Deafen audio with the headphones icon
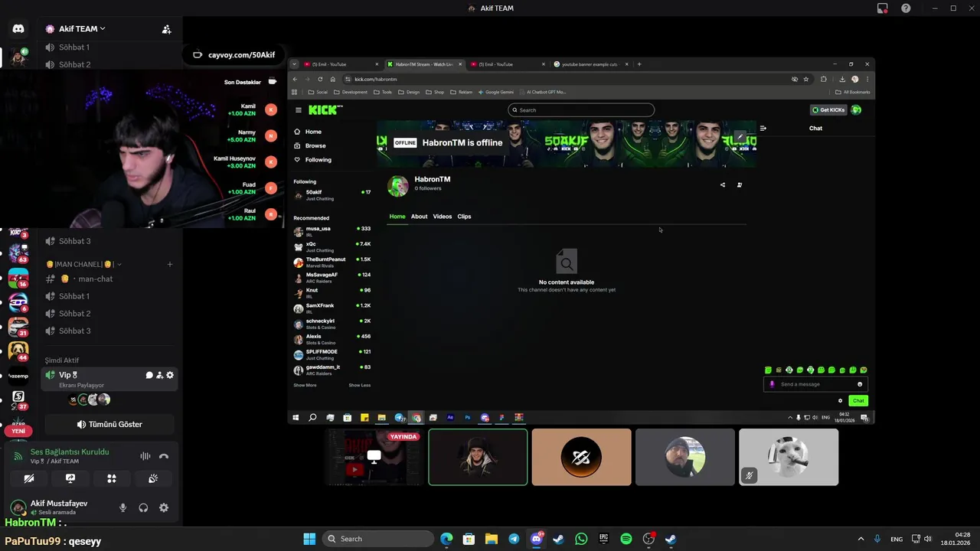Viewport: 980px width, 551px height. point(143,507)
